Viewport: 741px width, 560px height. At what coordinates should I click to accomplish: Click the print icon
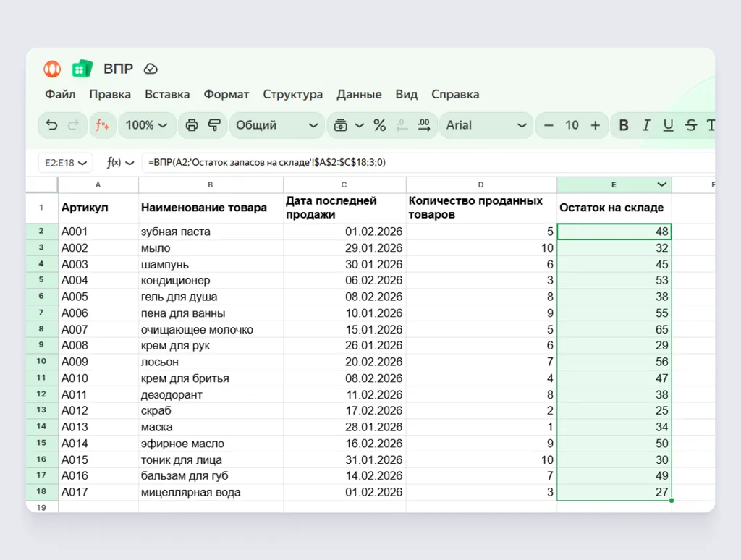191,125
